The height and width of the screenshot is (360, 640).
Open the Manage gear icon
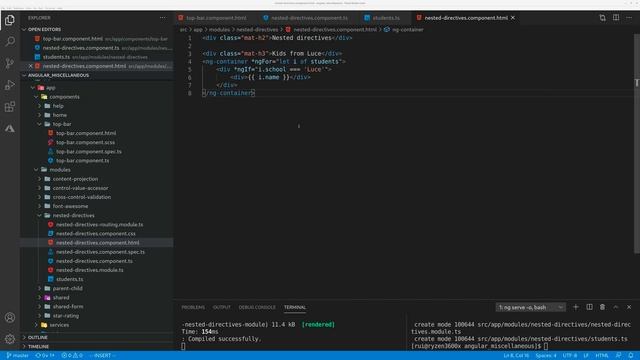[x=10, y=339]
